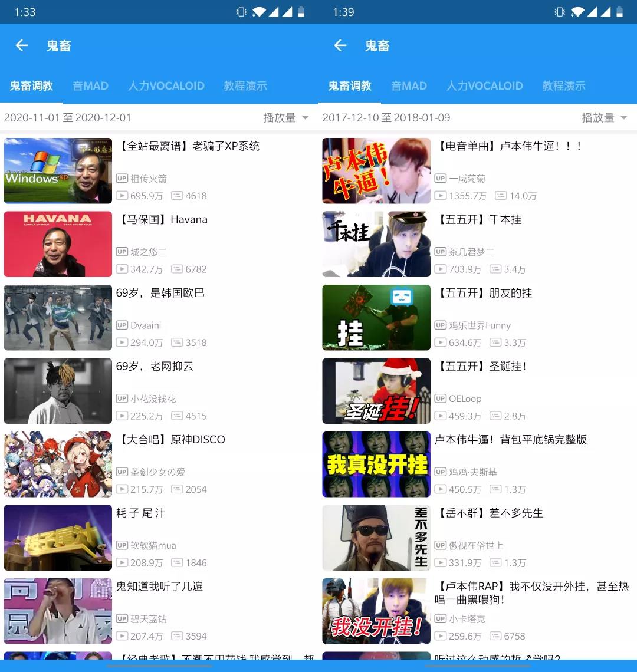637x672 pixels.
Task: Open thumbnail of 69岁，老网抑云 video
Action: (58, 391)
